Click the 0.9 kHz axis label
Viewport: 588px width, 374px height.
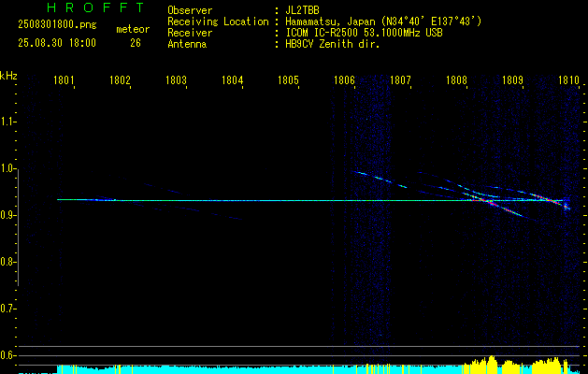point(7,215)
